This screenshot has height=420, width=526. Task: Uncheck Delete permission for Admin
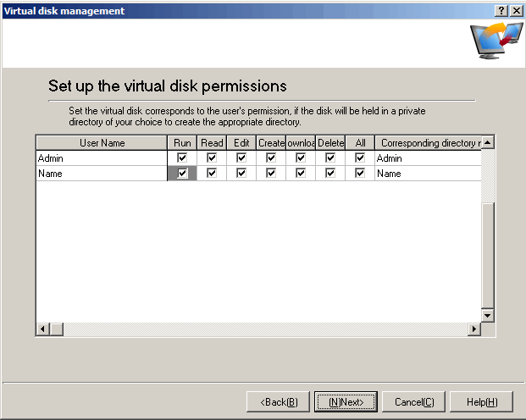coord(330,158)
